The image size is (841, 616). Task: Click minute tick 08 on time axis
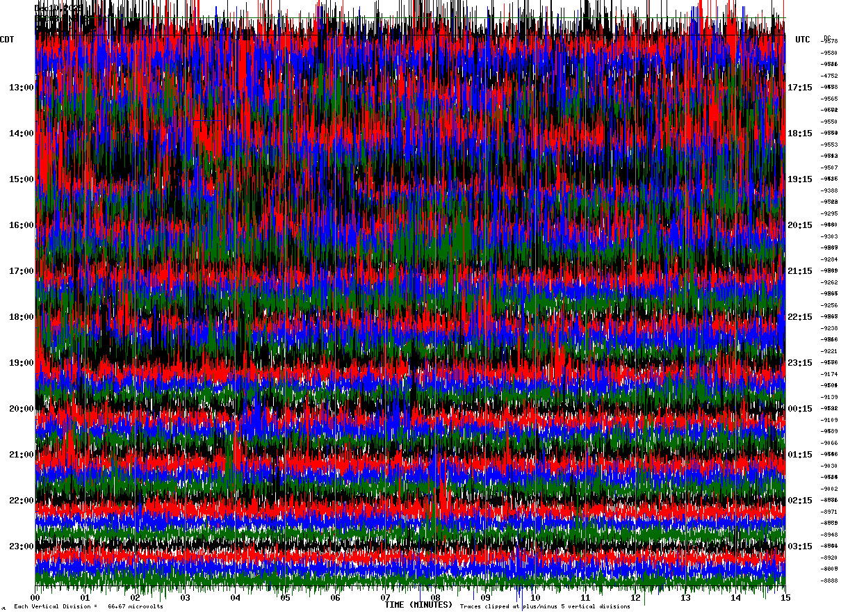pyautogui.click(x=436, y=597)
